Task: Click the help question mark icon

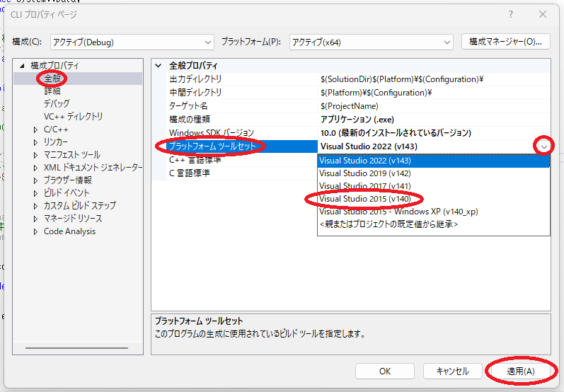Action: [x=511, y=14]
